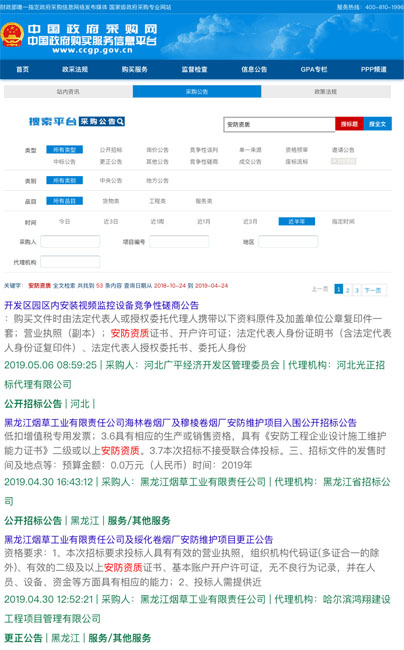Open 政采法规 navigation item
Viewport: 404px width, 650px height.
(75, 69)
